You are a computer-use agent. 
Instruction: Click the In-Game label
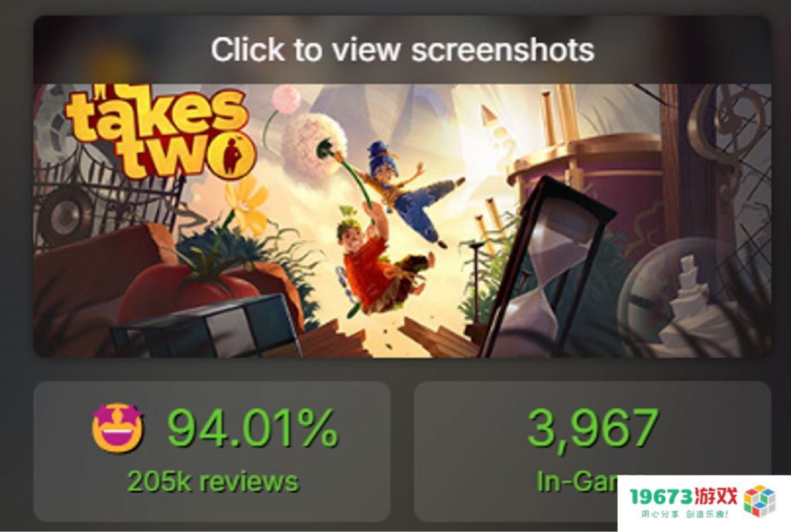pos(578,482)
